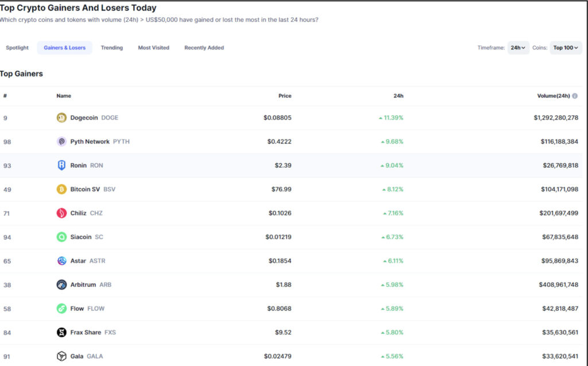Screen dimensions: 588x366
Task: Select the Trending tab
Action: [x=112, y=48]
